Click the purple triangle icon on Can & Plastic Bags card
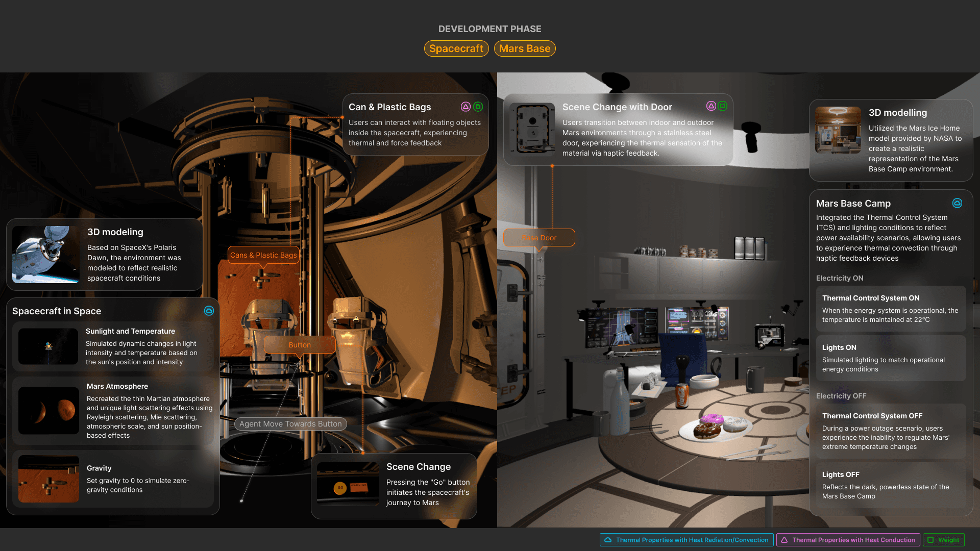This screenshot has height=551, width=980. pyautogui.click(x=465, y=107)
